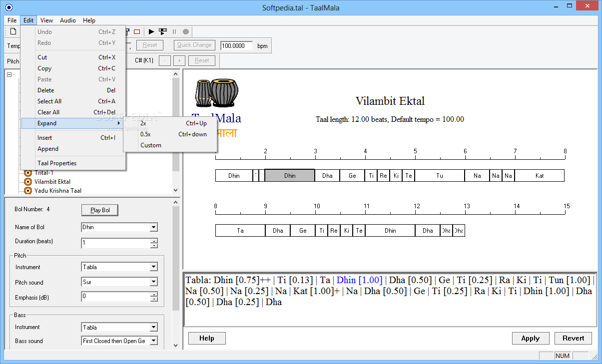Screen dimensions: 602x364
Task: Click the looped play toolbar icon
Action: (163, 31)
